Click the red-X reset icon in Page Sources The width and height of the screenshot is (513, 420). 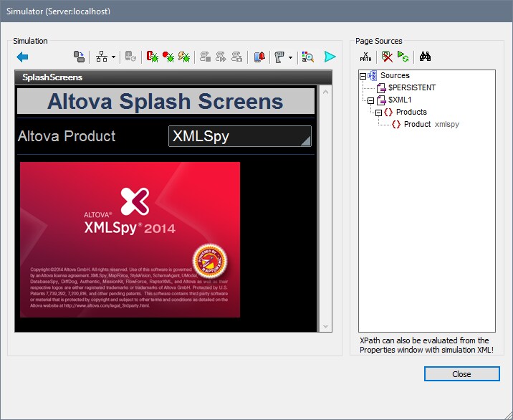[387, 57]
